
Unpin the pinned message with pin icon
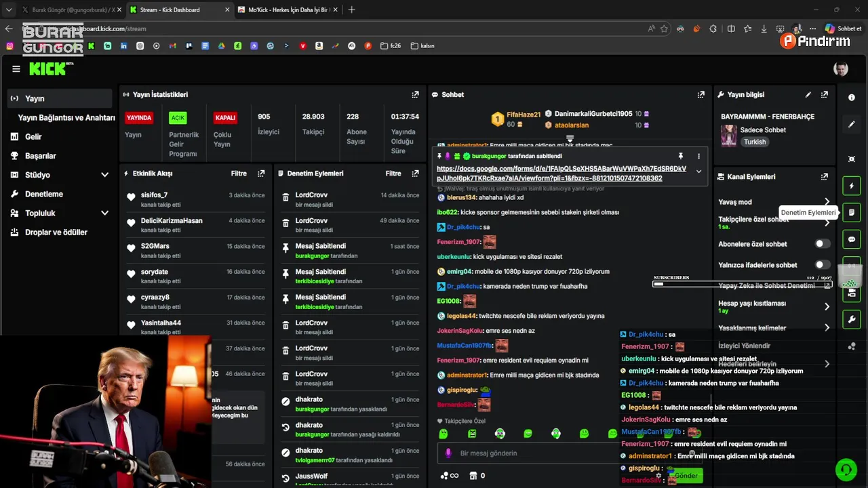pos(681,156)
